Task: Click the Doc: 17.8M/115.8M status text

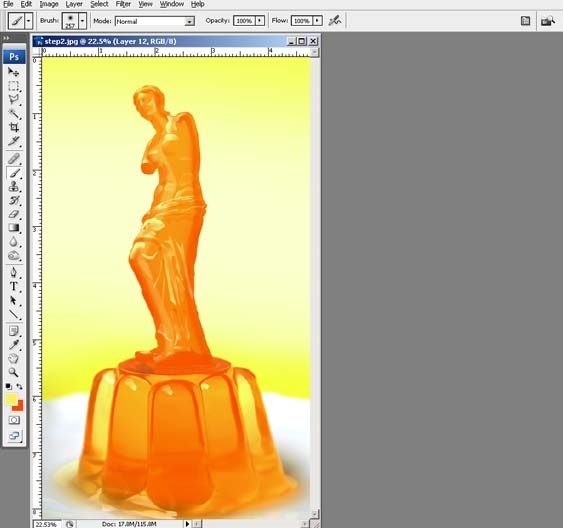Action: pyautogui.click(x=129, y=524)
